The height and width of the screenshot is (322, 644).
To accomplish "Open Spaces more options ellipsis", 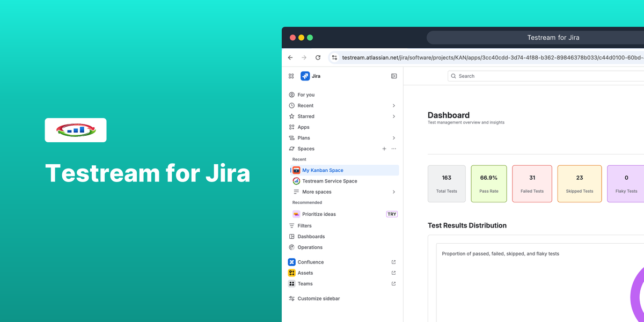I will 394,149.
